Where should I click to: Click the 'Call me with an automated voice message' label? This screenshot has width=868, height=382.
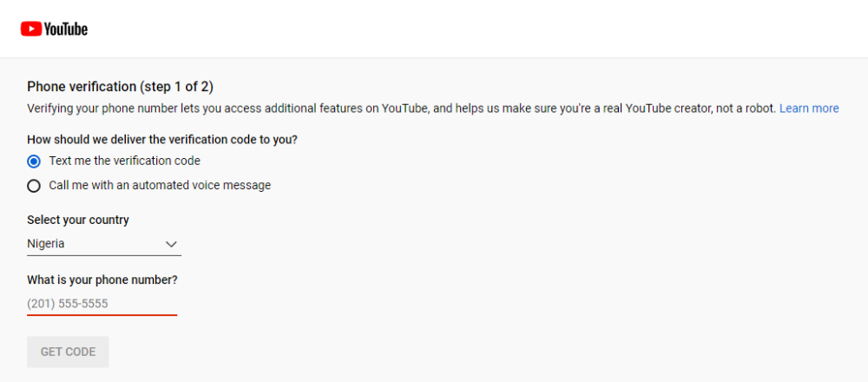160,185
